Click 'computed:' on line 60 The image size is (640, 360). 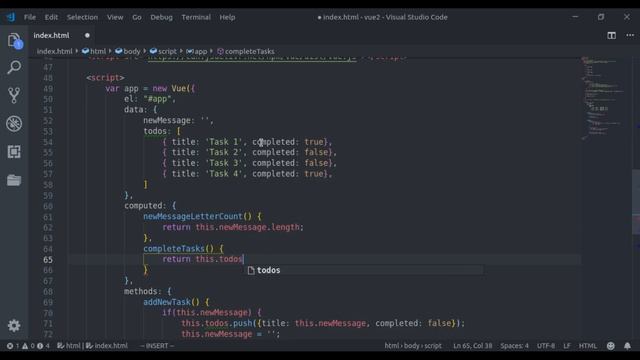pos(145,206)
